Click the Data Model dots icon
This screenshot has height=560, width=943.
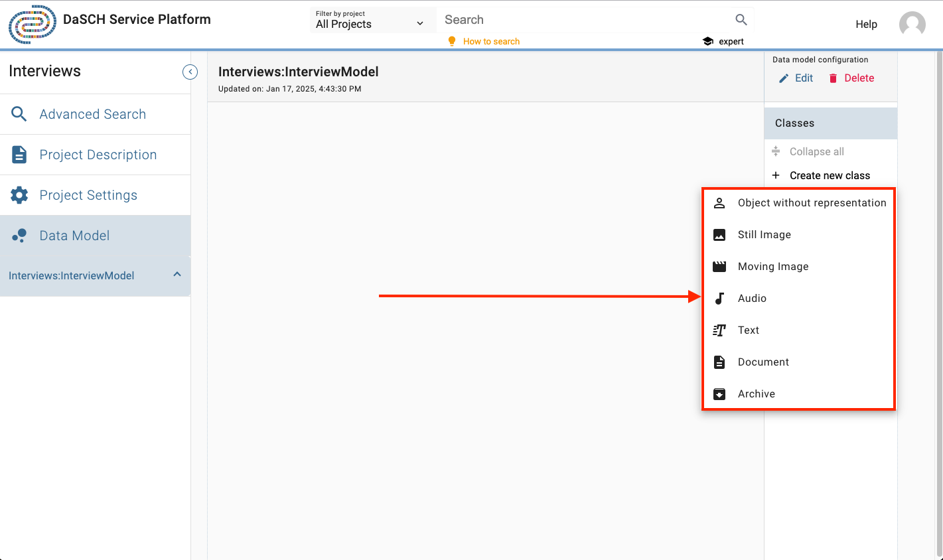coord(19,236)
